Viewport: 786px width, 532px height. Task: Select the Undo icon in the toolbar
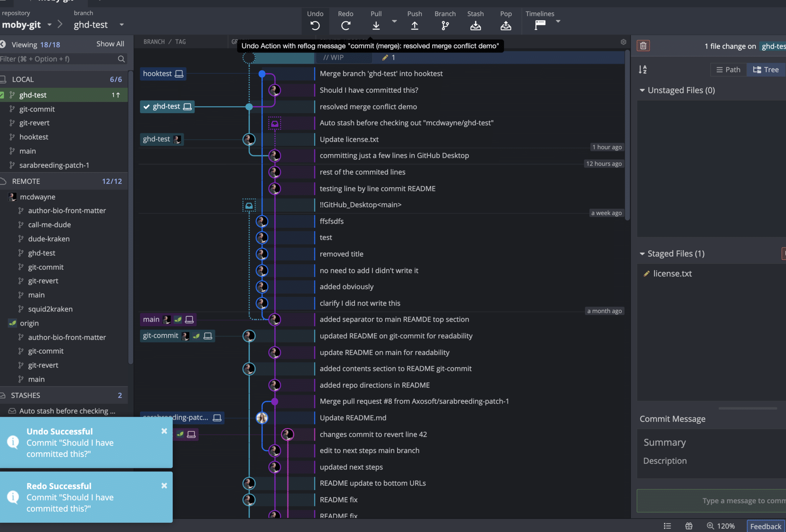(x=315, y=25)
